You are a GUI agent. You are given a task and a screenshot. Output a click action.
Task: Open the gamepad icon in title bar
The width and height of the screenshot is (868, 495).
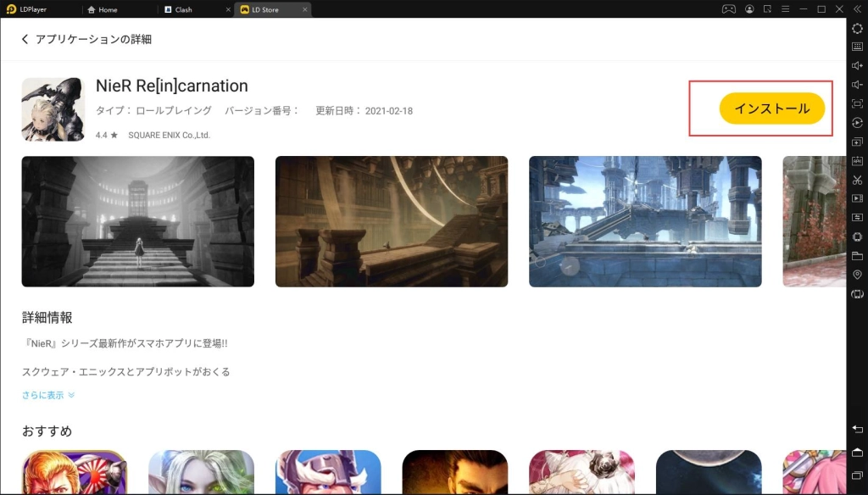pos(728,9)
